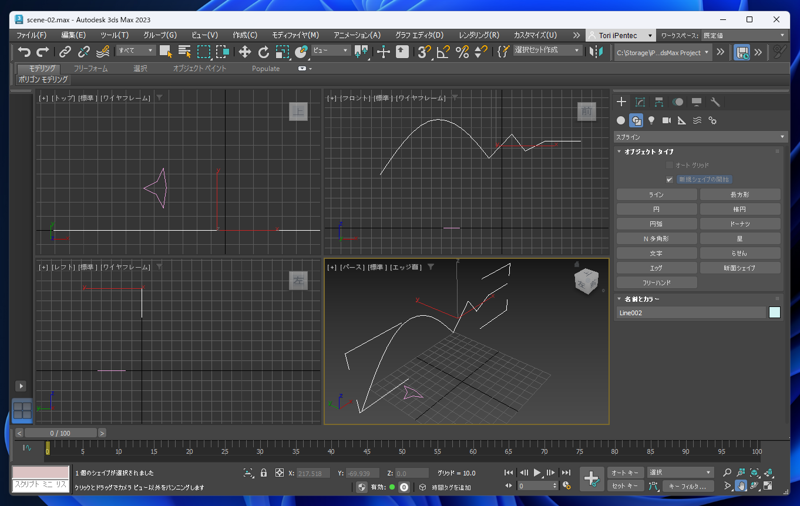
Task: Open the ビュー reference coordinate dropdown
Action: click(331, 50)
